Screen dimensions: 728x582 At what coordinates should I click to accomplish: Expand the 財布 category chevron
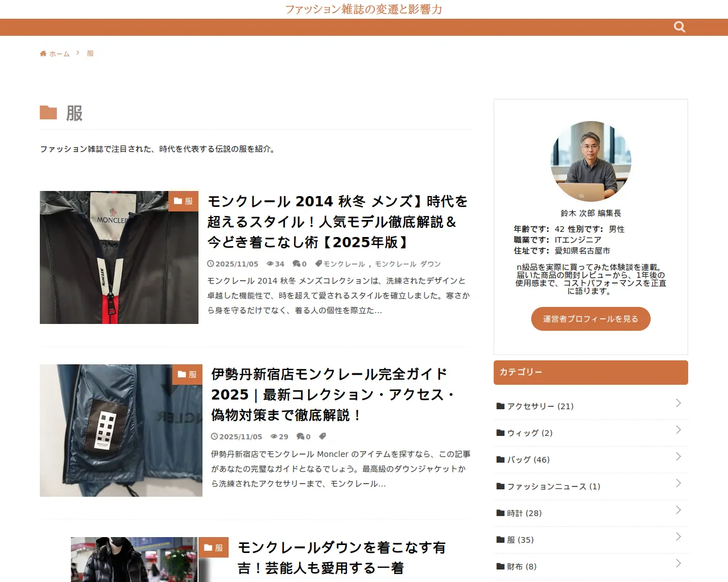click(x=678, y=563)
